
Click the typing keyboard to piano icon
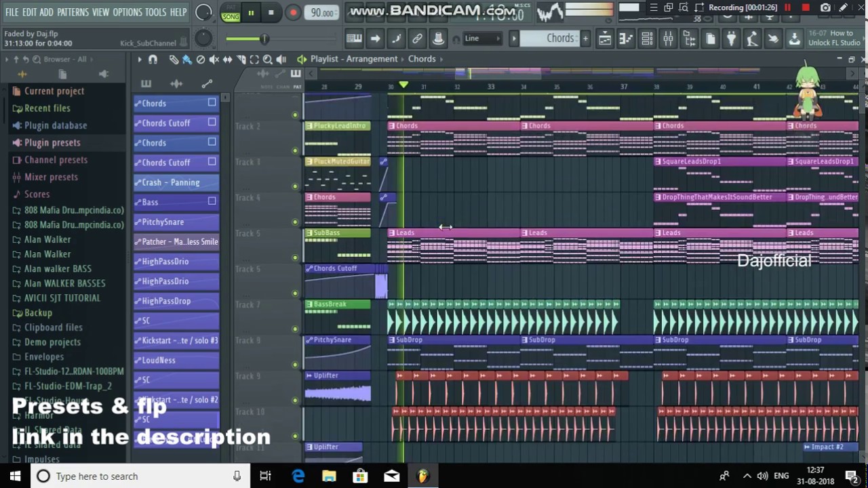(354, 39)
